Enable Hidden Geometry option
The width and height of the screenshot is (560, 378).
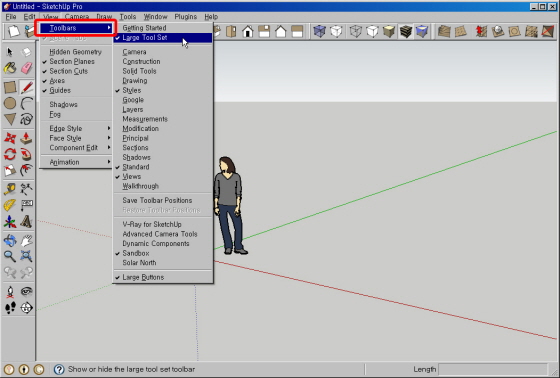76,52
